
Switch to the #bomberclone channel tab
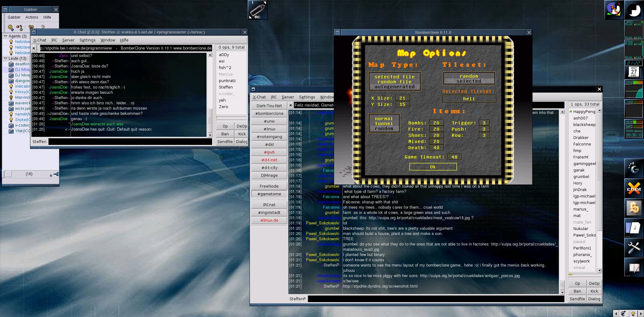[x=269, y=114]
